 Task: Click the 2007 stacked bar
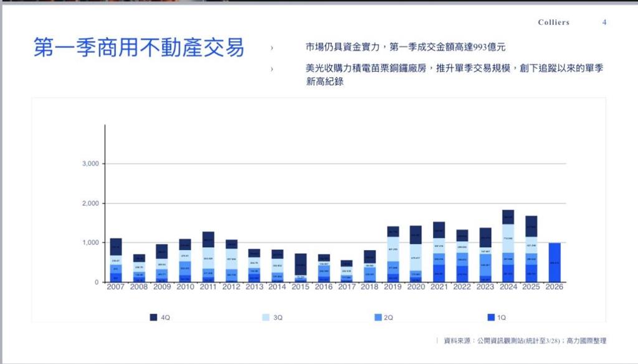(116, 261)
